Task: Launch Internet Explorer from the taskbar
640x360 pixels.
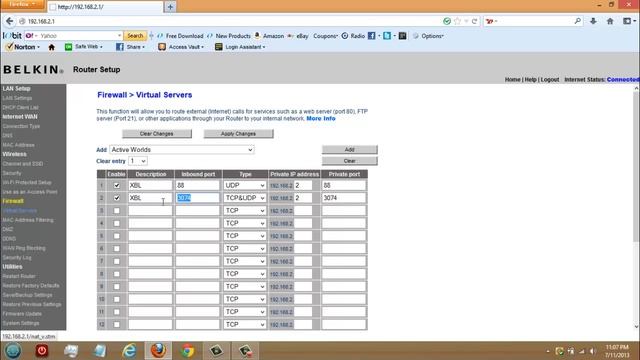Action: [x=129, y=351]
